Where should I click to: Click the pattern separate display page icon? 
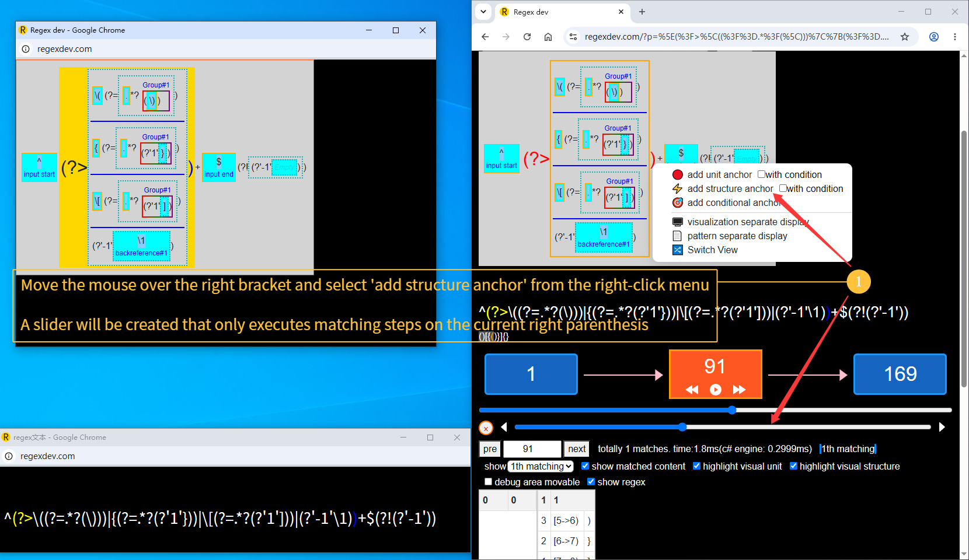(x=678, y=236)
